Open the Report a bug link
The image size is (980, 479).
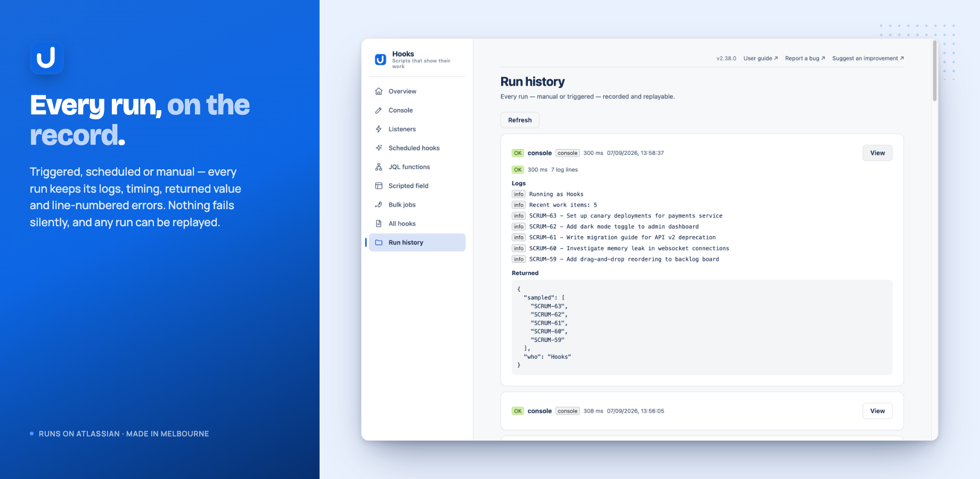[x=805, y=59]
